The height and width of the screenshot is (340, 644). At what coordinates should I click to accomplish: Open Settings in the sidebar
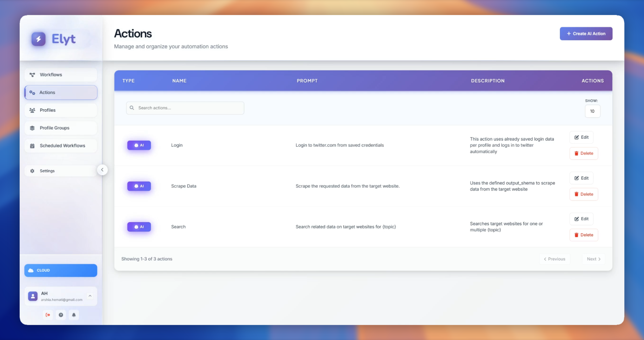point(61,171)
